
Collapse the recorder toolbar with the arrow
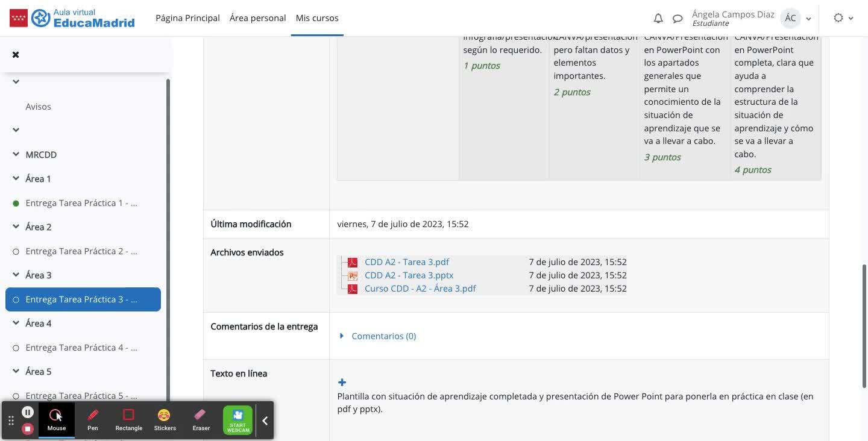click(265, 421)
